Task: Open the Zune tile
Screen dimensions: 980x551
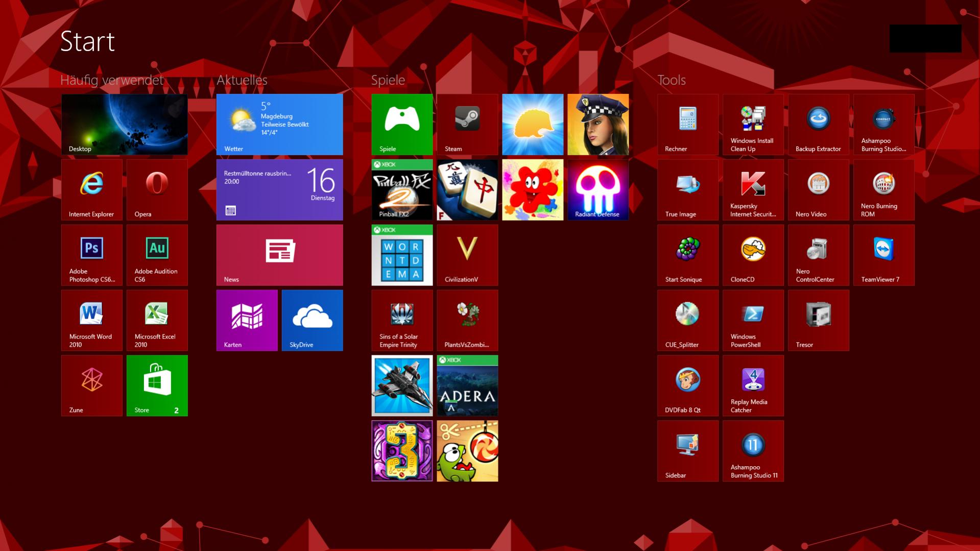Action: click(92, 386)
